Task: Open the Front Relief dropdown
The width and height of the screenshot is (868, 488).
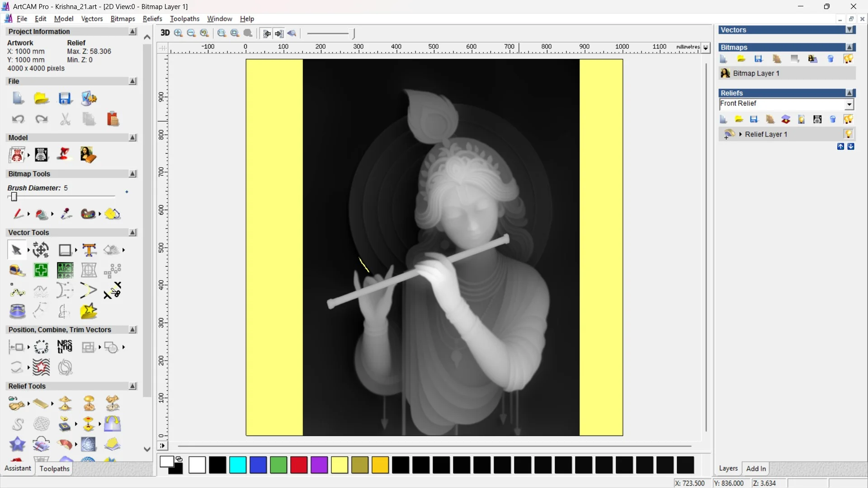Action: click(849, 104)
